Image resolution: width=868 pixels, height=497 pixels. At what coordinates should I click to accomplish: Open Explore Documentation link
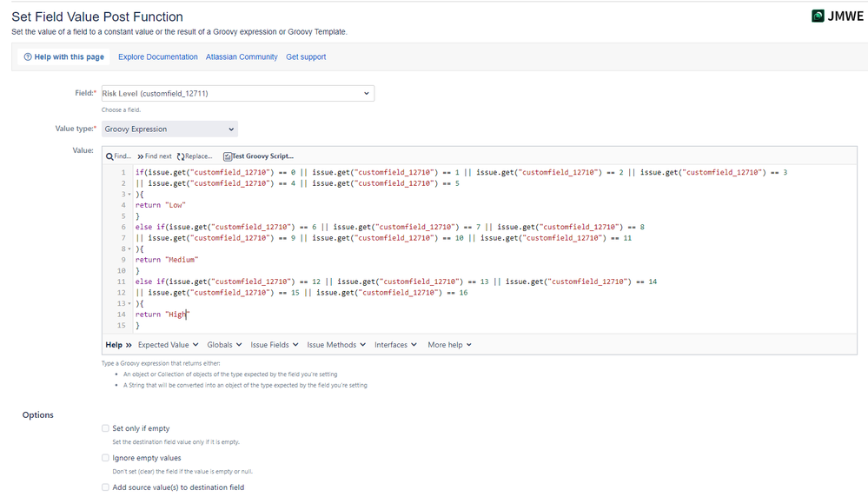pos(158,57)
